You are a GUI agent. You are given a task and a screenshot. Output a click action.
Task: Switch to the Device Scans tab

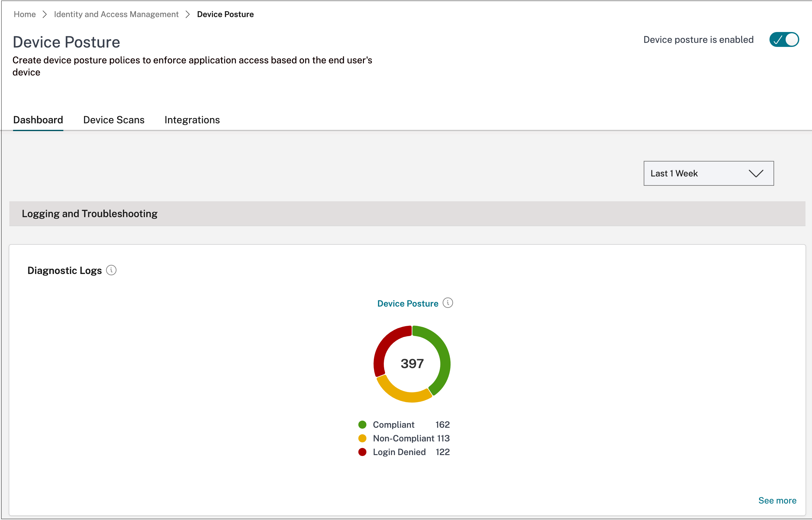[x=114, y=120]
